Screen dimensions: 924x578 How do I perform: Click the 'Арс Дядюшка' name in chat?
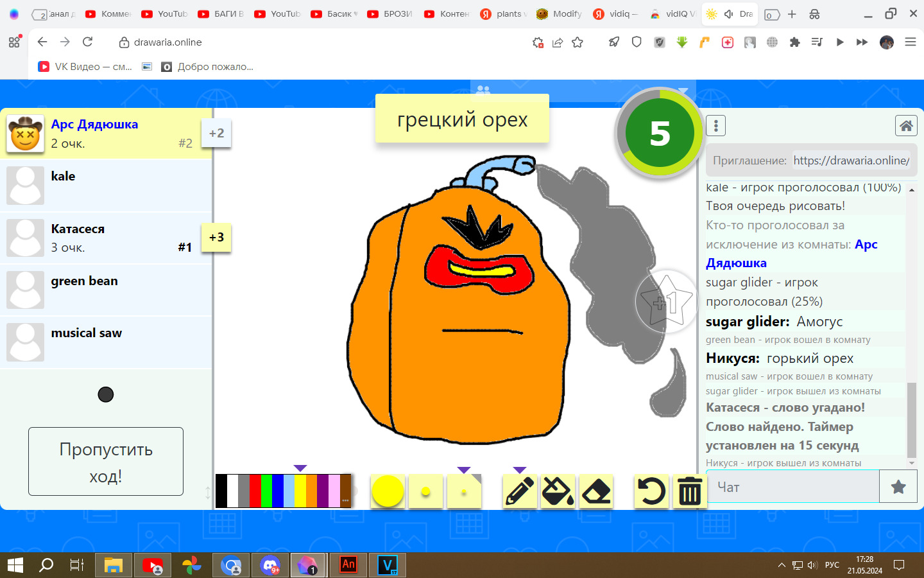(792, 254)
